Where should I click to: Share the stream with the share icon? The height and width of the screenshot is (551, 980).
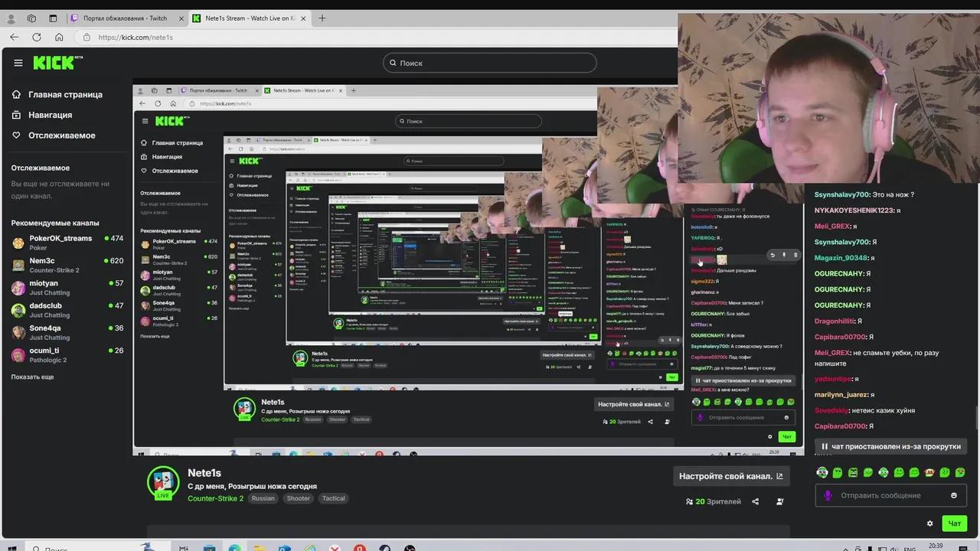tap(756, 501)
